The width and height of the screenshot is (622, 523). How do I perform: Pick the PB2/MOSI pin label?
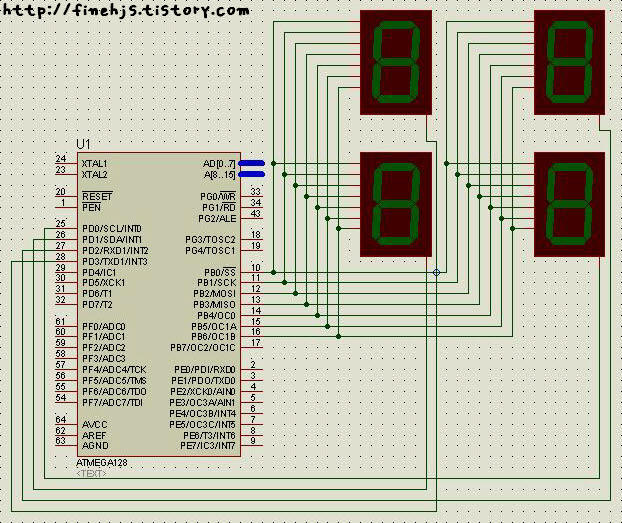pyautogui.click(x=215, y=294)
